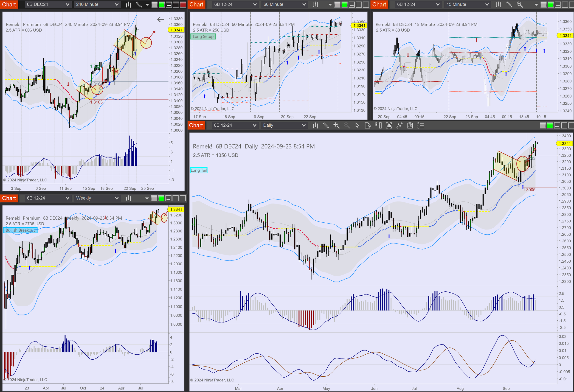This screenshot has width=574, height=392.
Task: Select the Drawing Tools pencil icon on the 15 Minute chart
Action: (x=509, y=4)
